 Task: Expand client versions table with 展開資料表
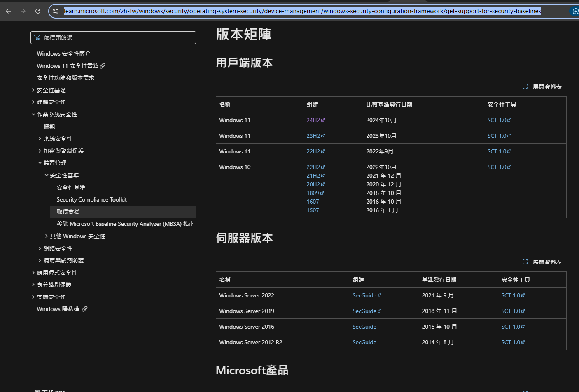click(x=542, y=87)
